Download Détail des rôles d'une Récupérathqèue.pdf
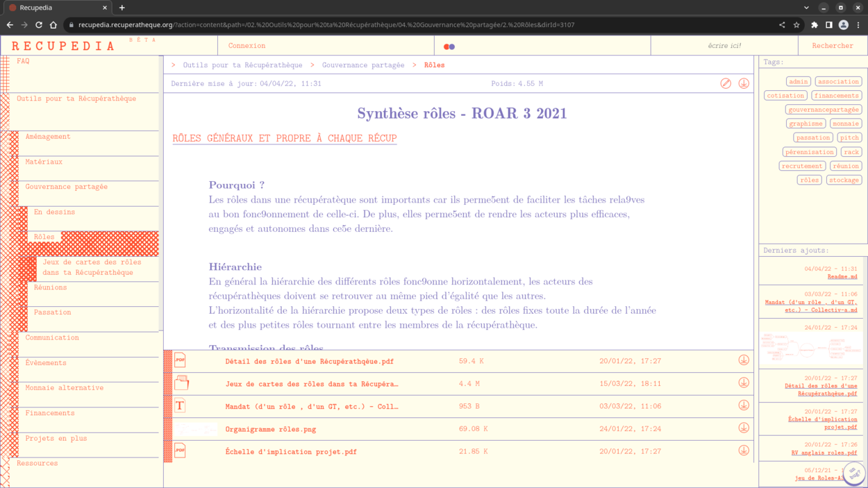Viewport: 868px width, 488px height. tap(744, 360)
